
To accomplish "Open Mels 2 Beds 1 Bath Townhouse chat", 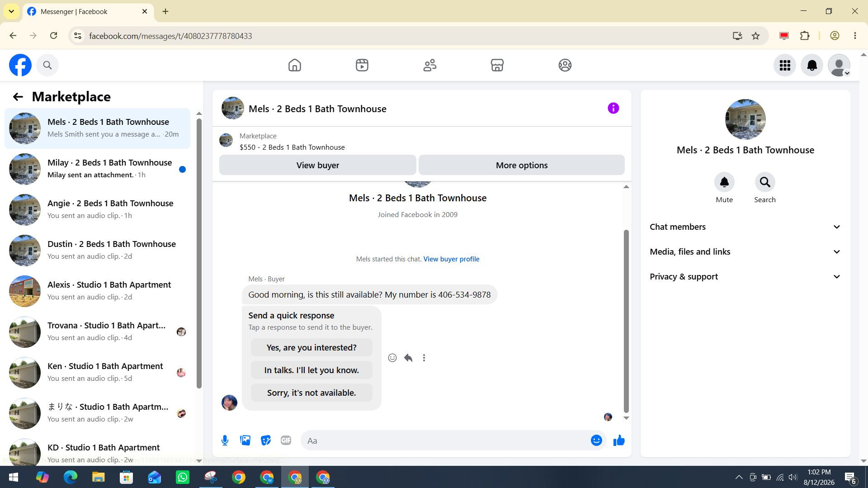I will click(97, 128).
